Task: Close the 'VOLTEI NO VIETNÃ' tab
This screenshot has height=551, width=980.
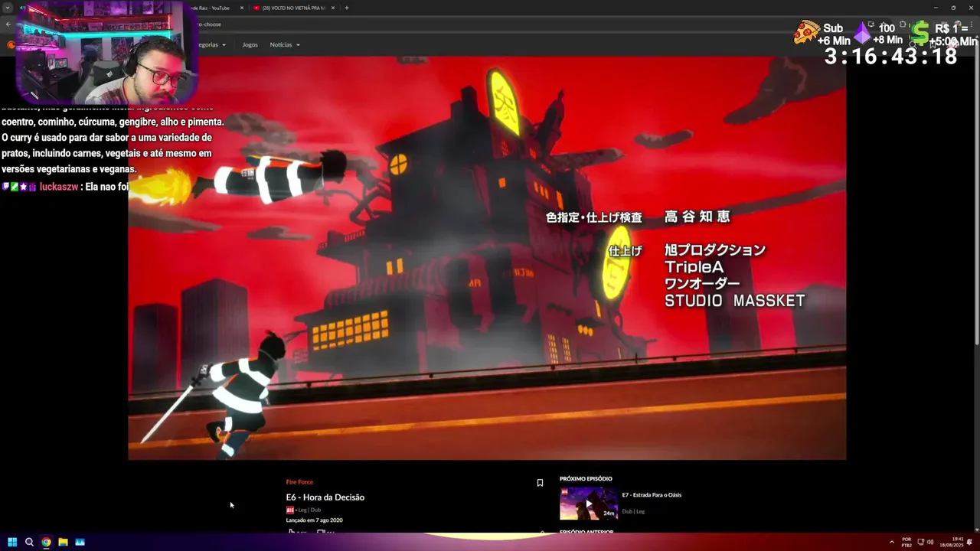Action: point(334,8)
